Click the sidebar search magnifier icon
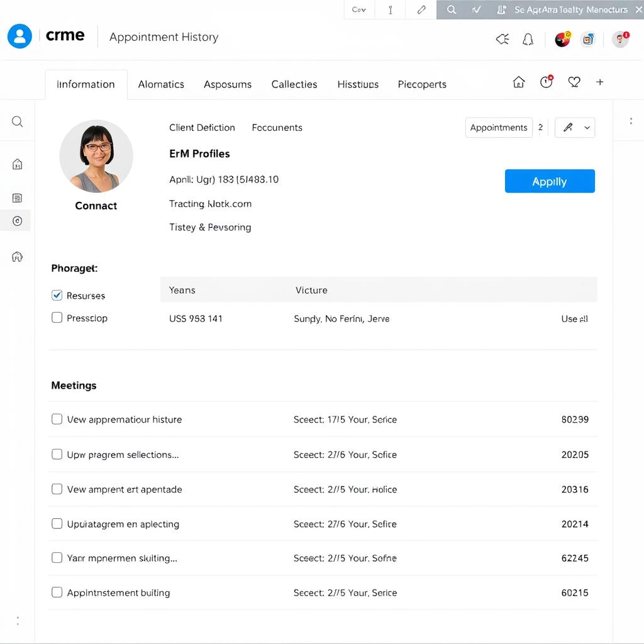 point(17,121)
